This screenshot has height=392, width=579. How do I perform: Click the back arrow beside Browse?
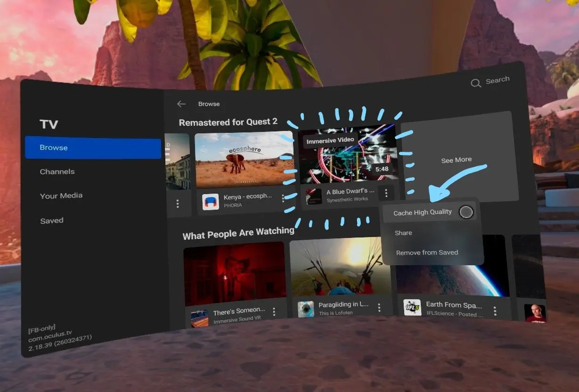[181, 104]
